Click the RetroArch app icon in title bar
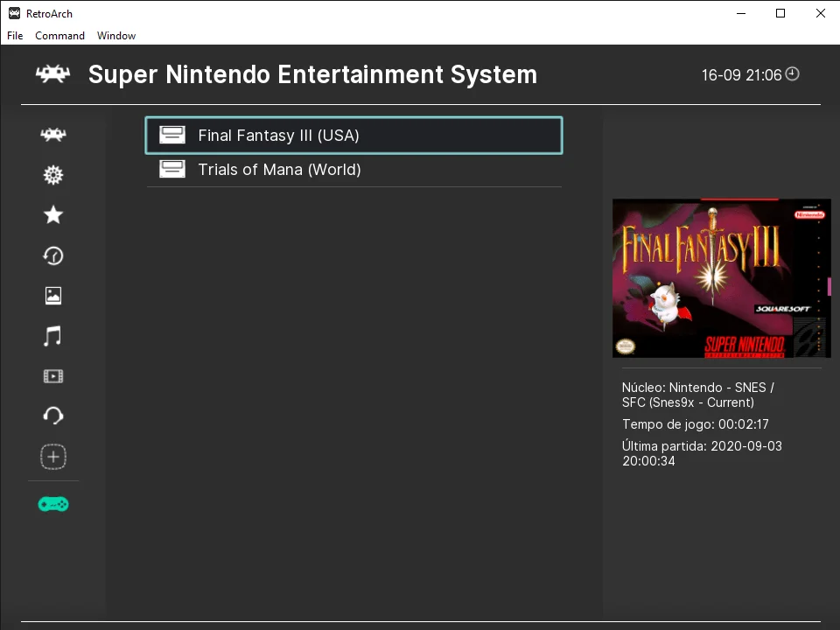Screen dimensions: 840x630 14,13
